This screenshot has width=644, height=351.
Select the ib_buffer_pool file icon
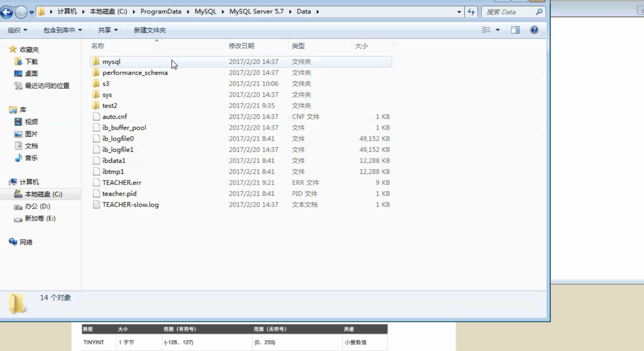point(96,127)
